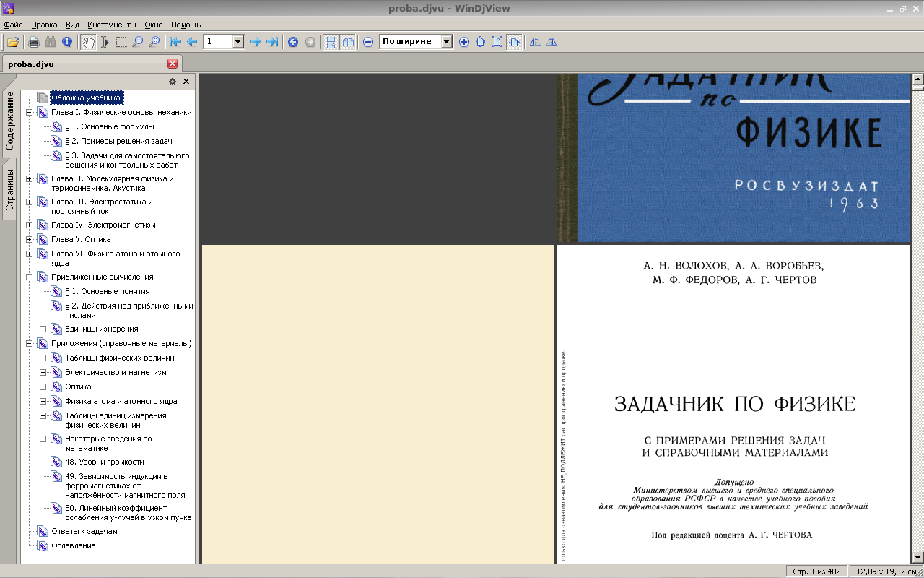
Task: Rotate the page right icon
Action: (x=552, y=42)
